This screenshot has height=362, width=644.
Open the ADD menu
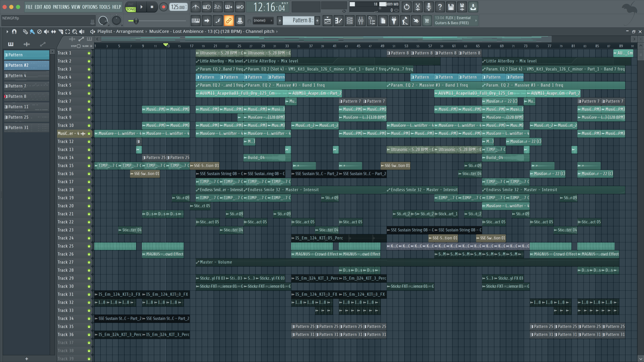[47, 7]
